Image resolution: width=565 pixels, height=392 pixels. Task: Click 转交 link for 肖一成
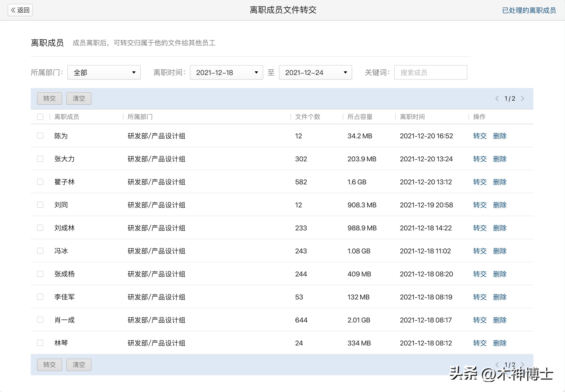(x=480, y=320)
